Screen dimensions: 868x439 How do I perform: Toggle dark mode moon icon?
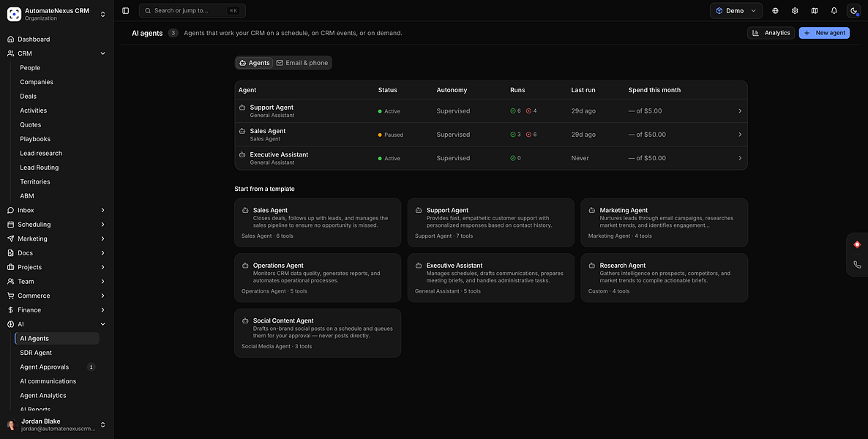click(x=853, y=10)
